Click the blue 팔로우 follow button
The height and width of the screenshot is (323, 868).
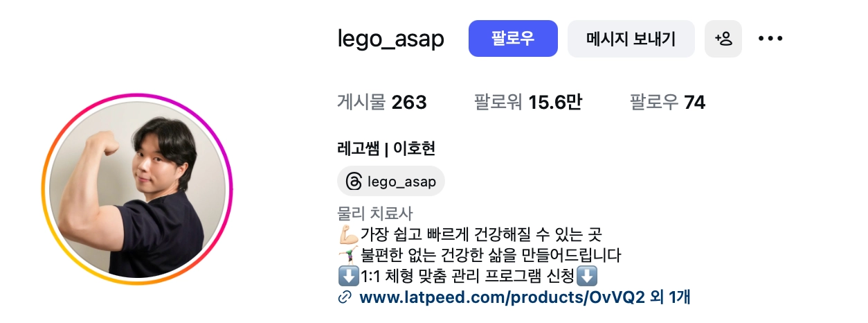[x=513, y=39]
